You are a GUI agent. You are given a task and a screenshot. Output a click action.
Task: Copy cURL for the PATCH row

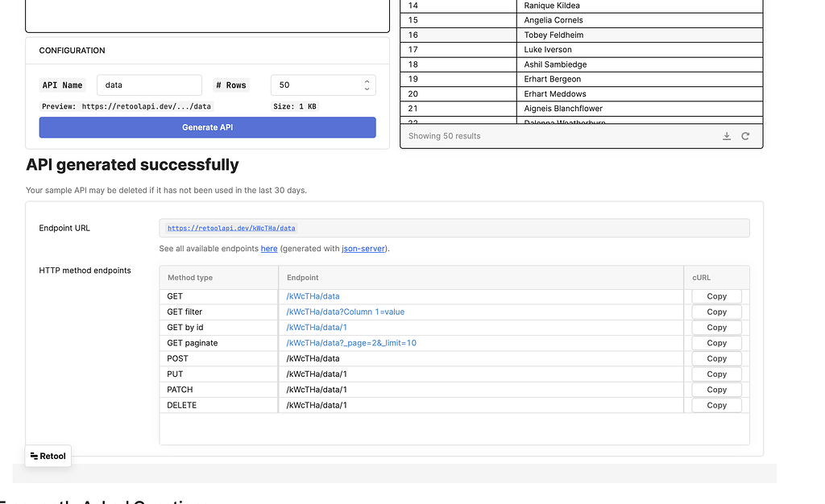tap(716, 390)
